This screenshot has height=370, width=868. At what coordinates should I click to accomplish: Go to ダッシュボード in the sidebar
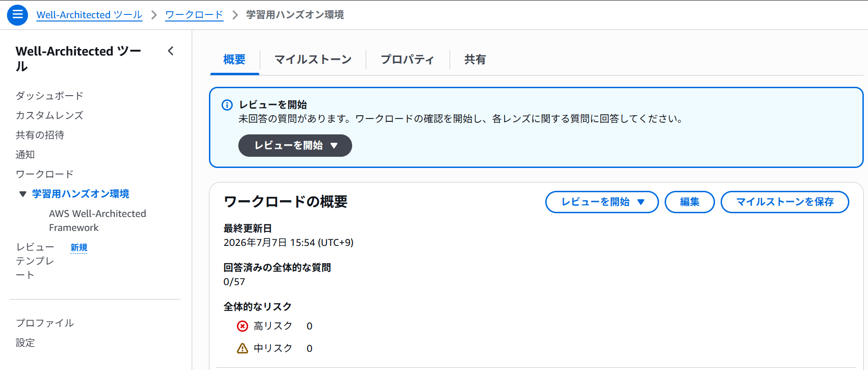pos(49,96)
